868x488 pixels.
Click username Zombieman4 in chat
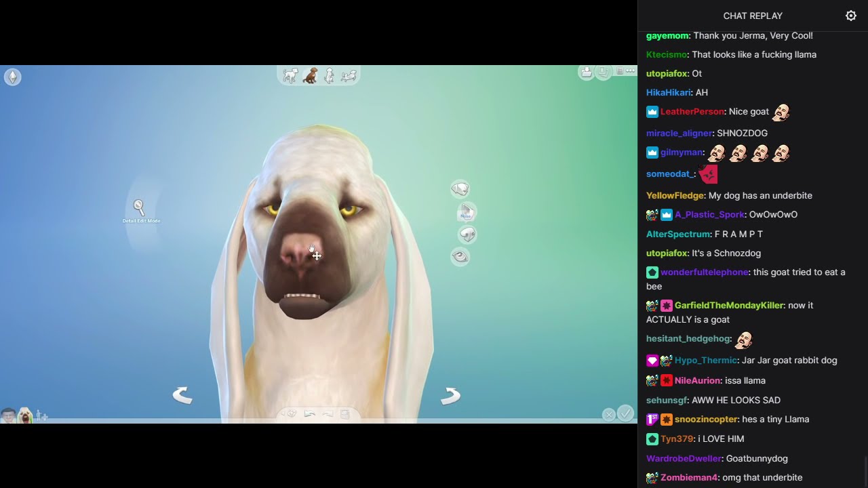click(x=689, y=477)
